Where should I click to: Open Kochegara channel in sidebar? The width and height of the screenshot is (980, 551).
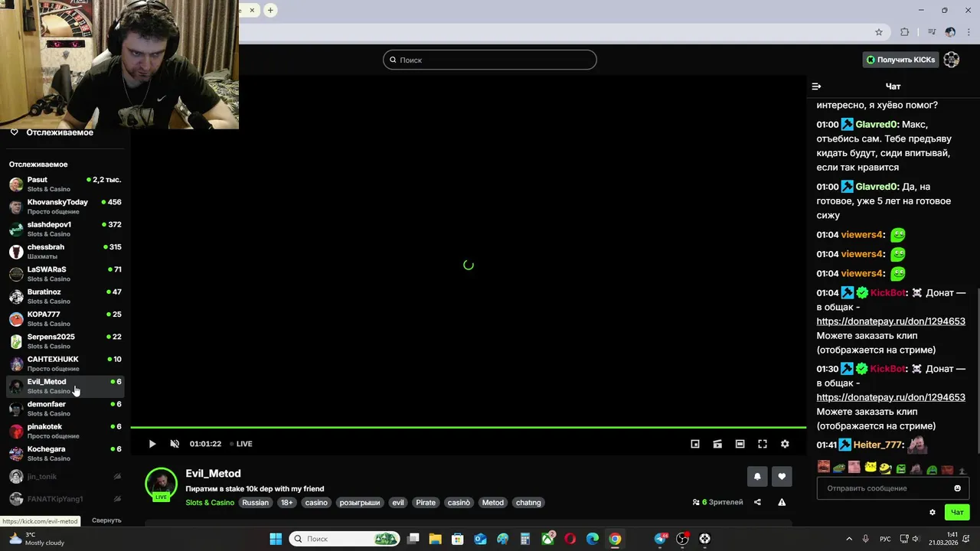tap(65, 453)
